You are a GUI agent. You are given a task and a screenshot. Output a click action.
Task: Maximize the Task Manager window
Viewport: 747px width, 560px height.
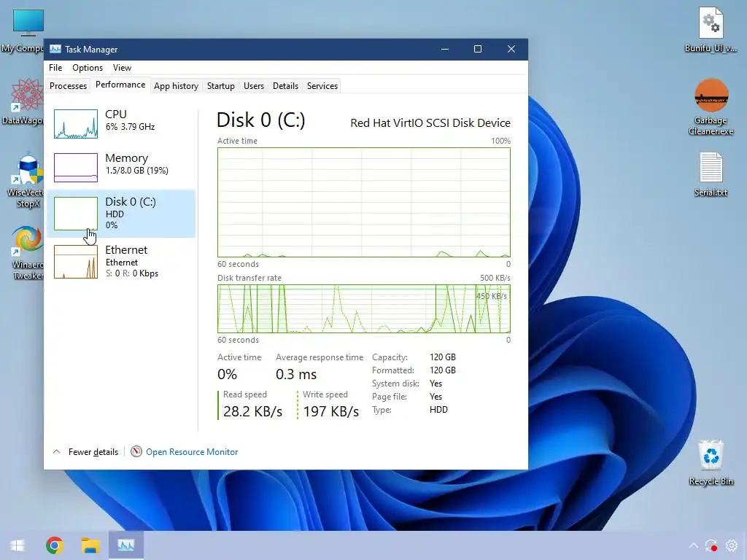point(477,49)
